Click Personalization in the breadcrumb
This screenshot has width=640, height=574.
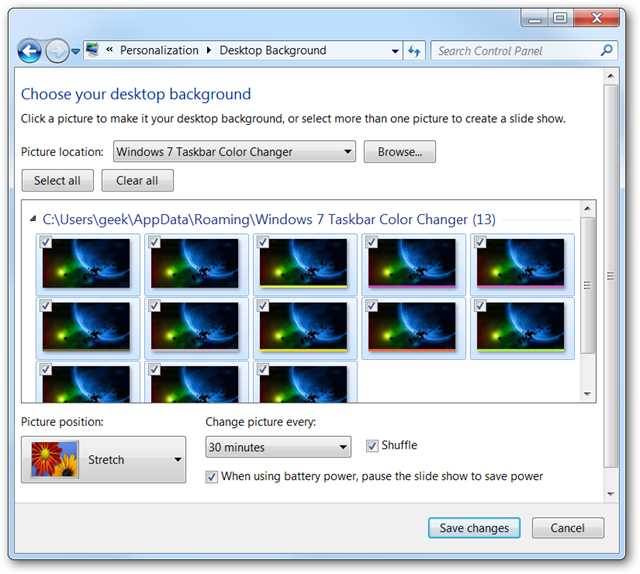click(159, 50)
